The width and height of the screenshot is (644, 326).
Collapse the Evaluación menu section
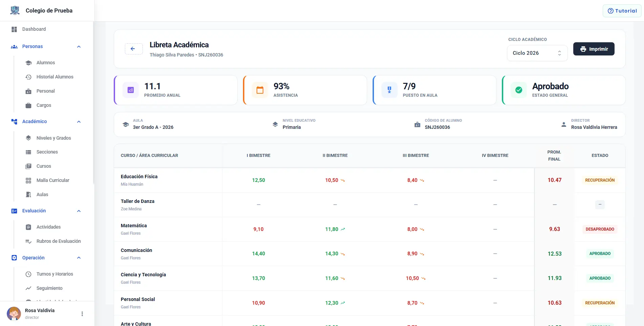(x=79, y=211)
